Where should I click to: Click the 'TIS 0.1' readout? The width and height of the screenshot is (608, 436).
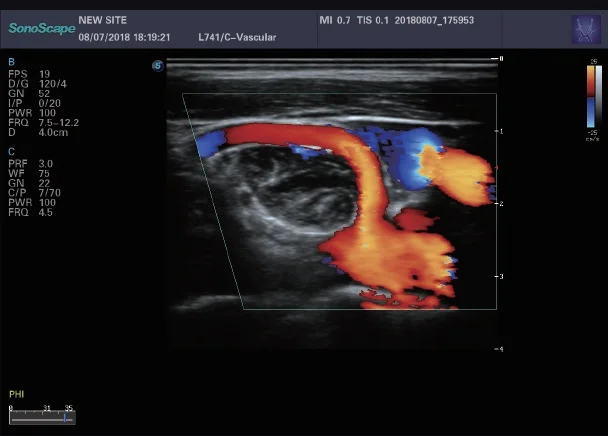pos(372,20)
